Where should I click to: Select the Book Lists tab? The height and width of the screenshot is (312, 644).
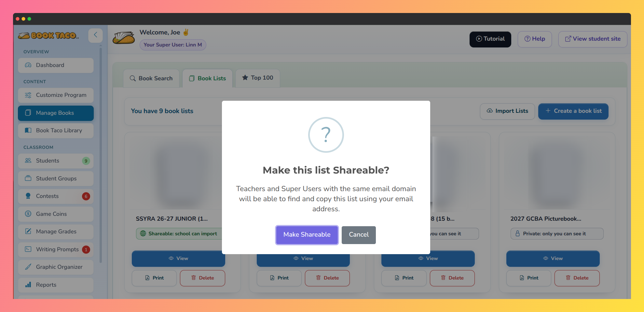point(207,78)
